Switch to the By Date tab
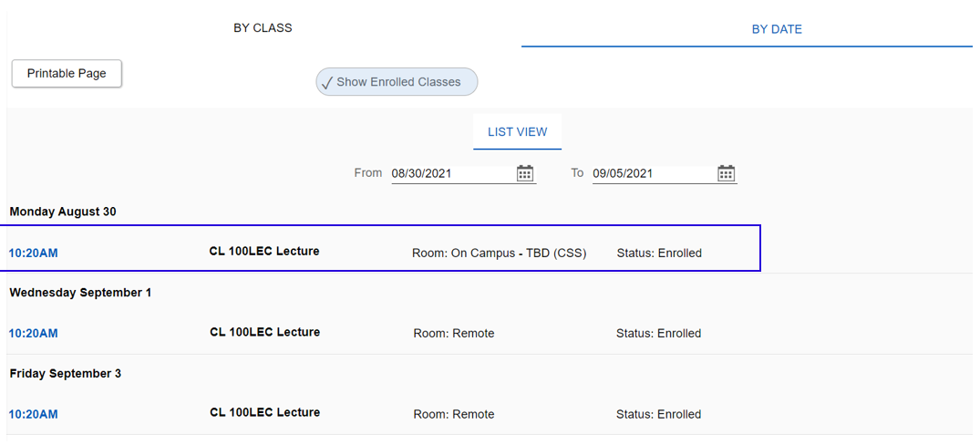Screen dimensions: 980x445 pos(776,29)
